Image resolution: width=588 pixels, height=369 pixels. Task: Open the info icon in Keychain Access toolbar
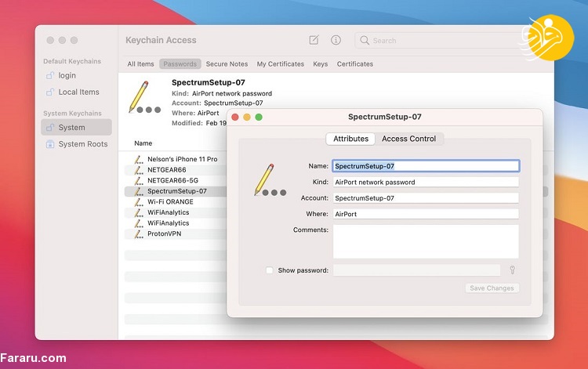pos(336,40)
